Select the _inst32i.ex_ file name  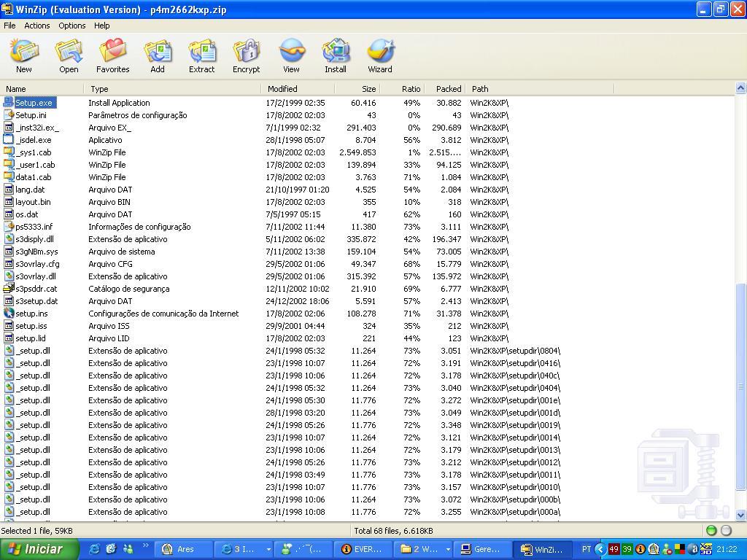point(37,128)
